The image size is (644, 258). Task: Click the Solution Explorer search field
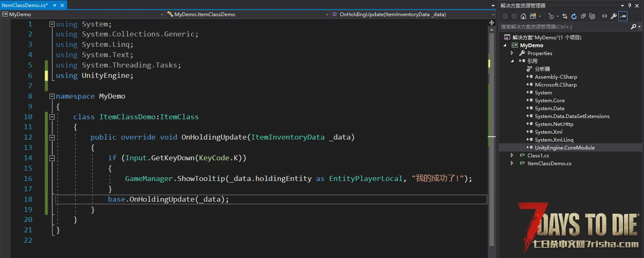click(x=564, y=27)
